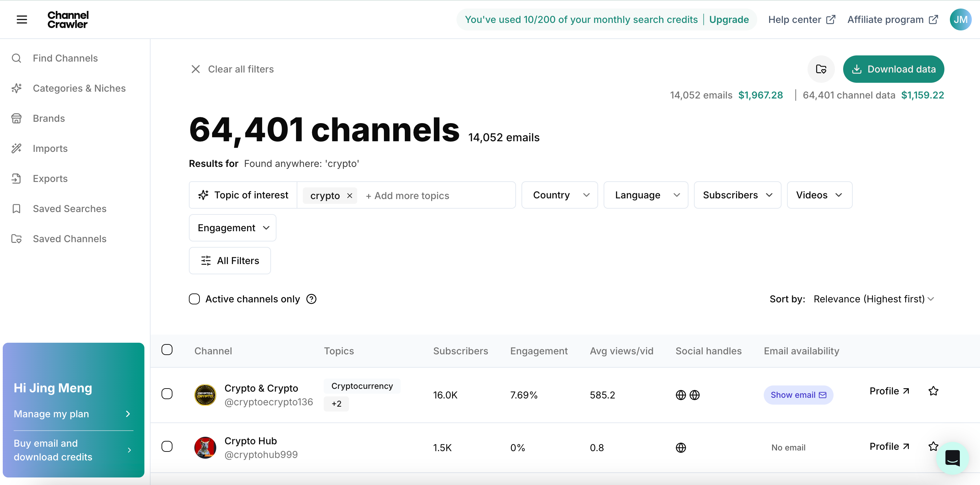Screen dimensions: 980x485
Task: Open the hamburger navigation menu
Action: point(22,19)
